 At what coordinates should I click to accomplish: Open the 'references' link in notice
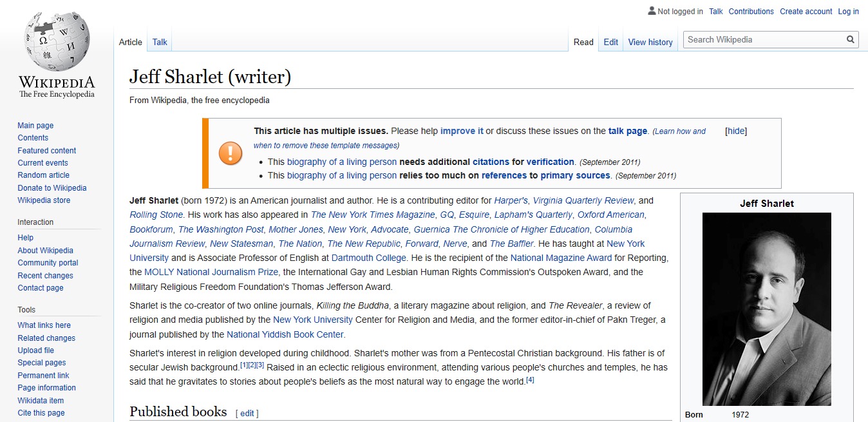tap(504, 175)
